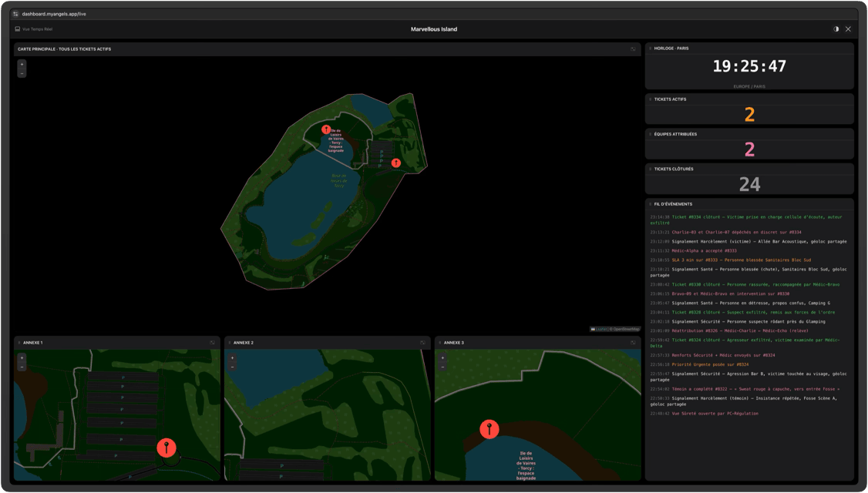Click the Vue Temps Réel label

[x=38, y=29]
